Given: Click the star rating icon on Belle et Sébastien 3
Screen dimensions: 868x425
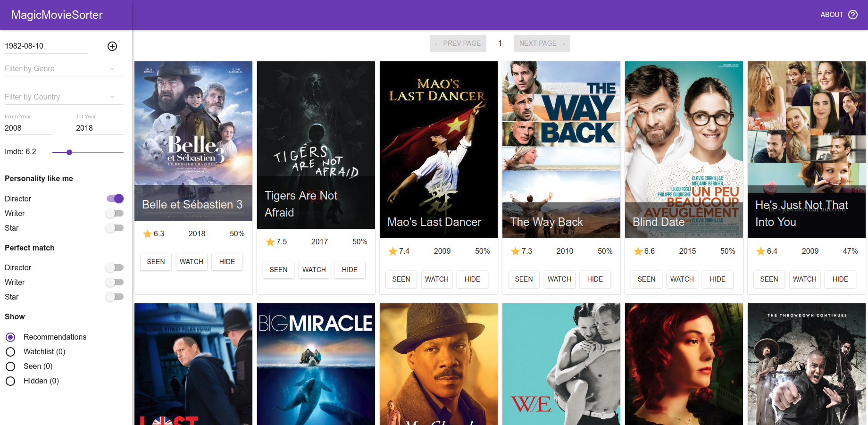Looking at the screenshot, I should pos(146,233).
